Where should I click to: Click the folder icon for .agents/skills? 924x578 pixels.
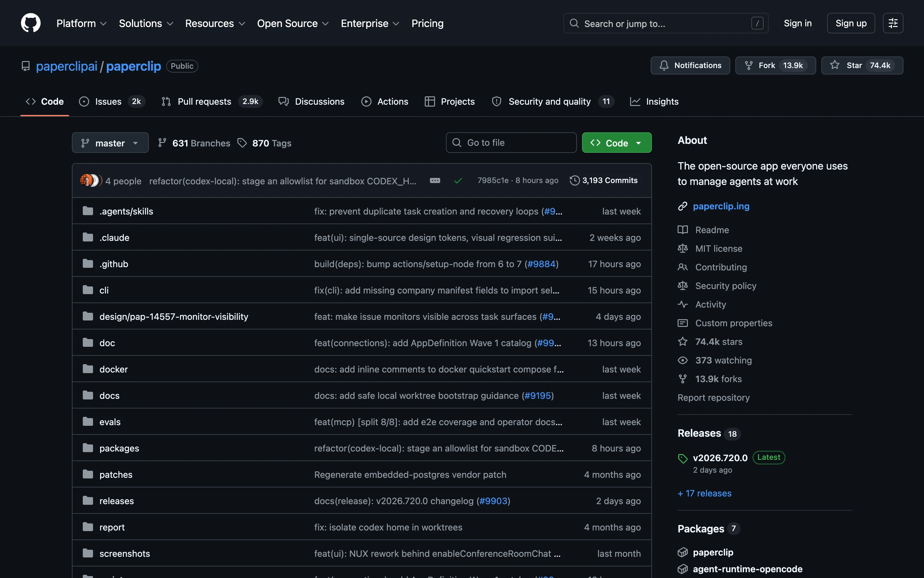88,211
